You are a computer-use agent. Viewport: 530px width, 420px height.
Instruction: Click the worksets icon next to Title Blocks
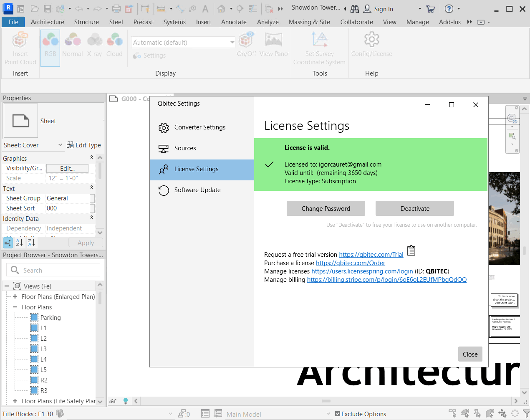(x=60, y=414)
